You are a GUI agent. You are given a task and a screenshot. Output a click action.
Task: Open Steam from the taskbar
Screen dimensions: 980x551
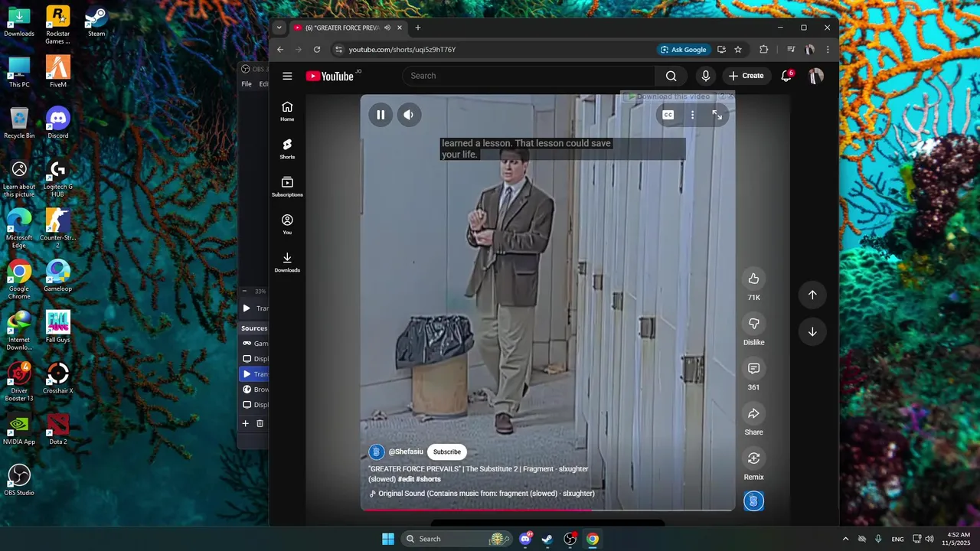pyautogui.click(x=547, y=539)
